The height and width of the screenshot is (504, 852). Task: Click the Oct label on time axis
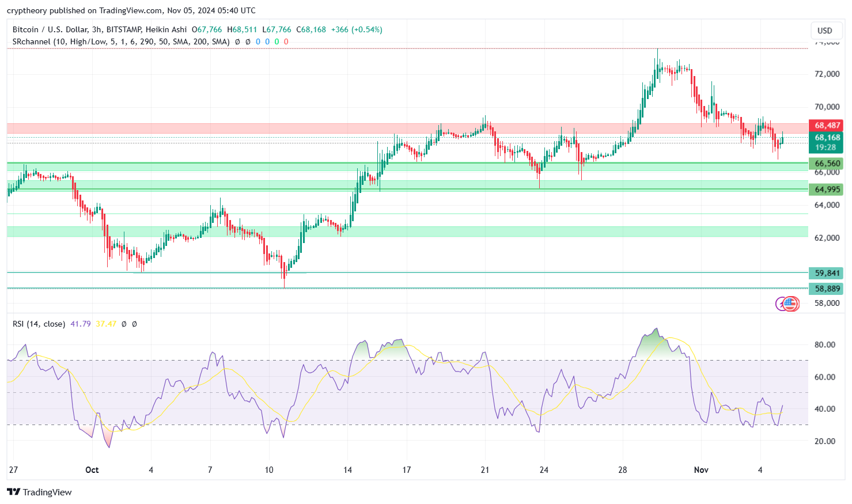92,470
